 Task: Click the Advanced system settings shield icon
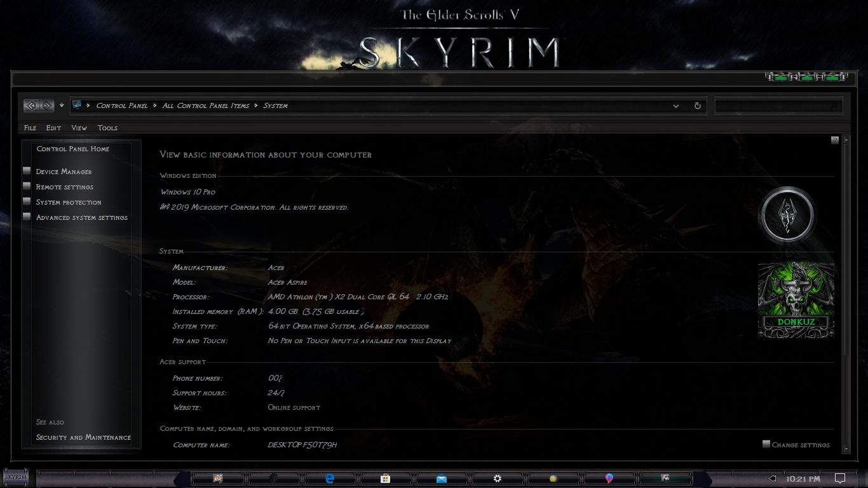point(27,217)
